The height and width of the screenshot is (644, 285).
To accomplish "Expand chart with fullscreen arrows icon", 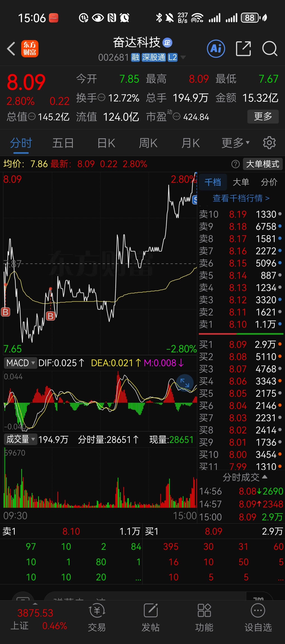I will 185,383.
